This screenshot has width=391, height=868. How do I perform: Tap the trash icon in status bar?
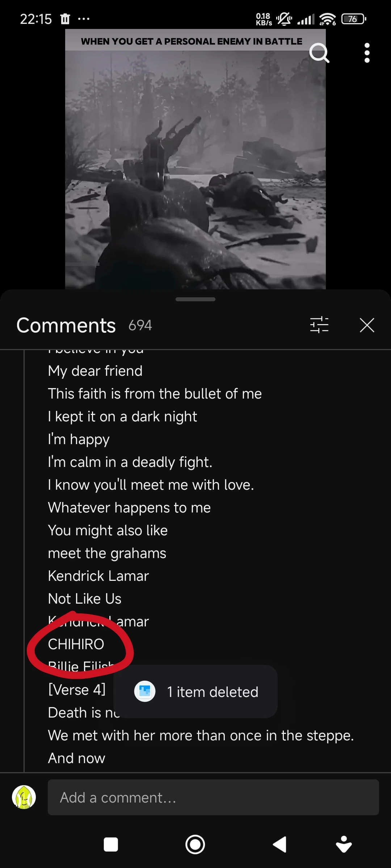(65, 19)
